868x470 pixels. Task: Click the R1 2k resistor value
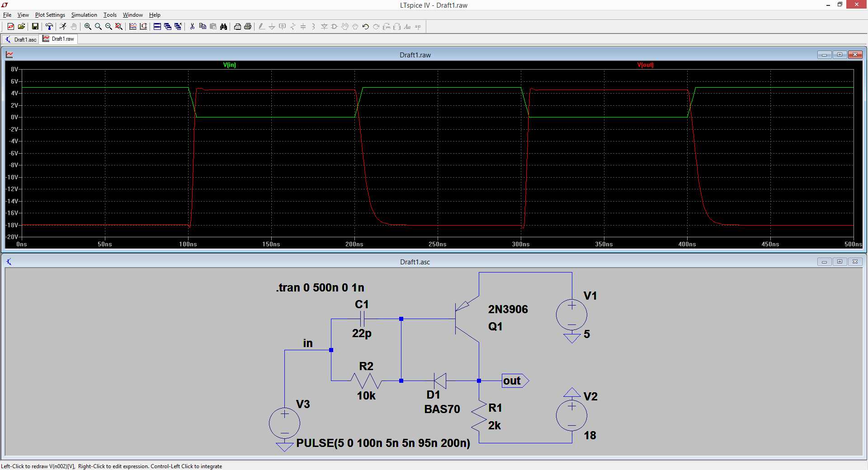[x=495, y=426]
